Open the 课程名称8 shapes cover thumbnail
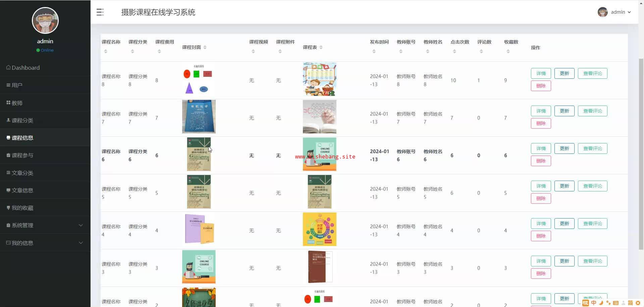This screenshot has height=307, width=644. coord(199,79)
